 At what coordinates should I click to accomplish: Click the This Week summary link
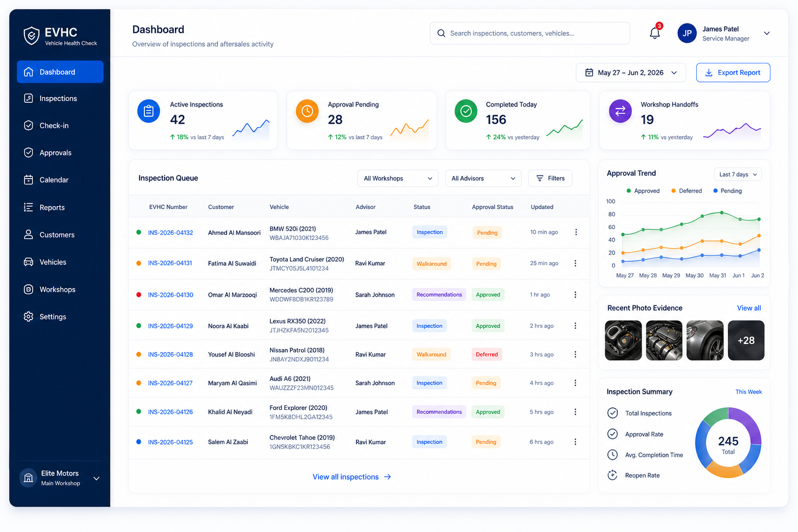tap(749, 392)
